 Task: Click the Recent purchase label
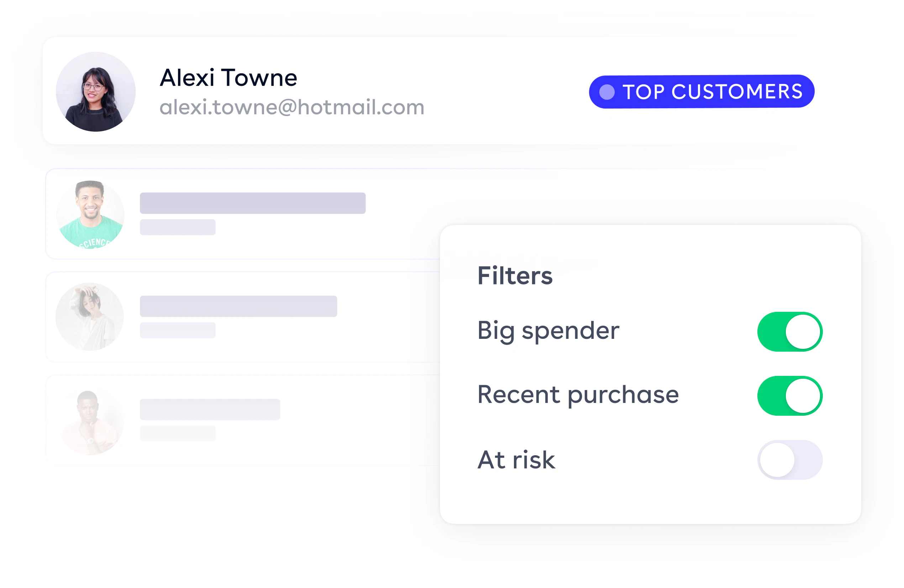coord(578,395)
